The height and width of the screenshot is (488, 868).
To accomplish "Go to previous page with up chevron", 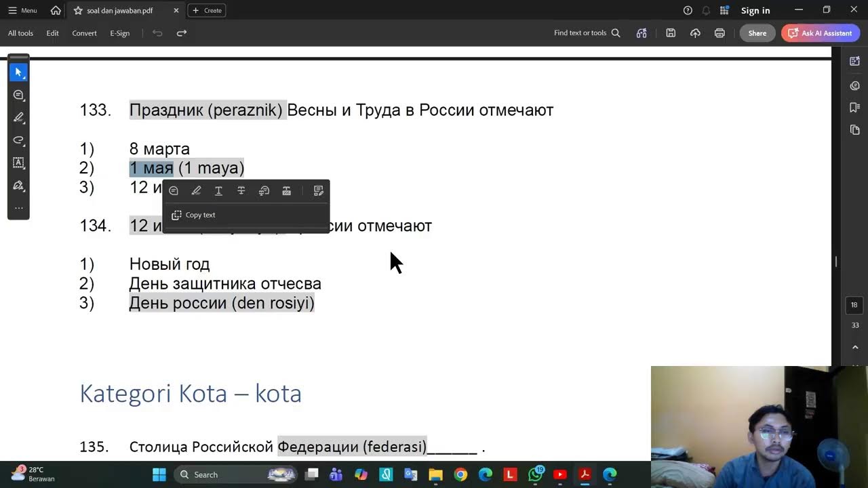I will pyautogui.click(x=854, y=347).
